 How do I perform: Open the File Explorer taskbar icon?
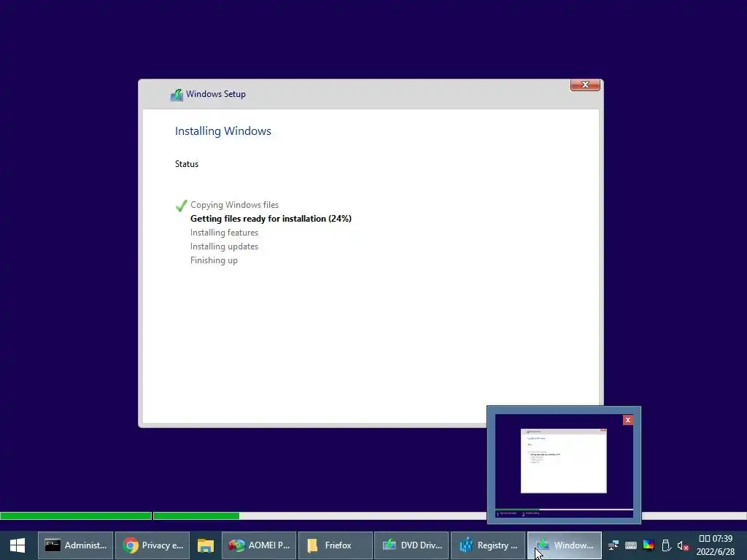205,545
